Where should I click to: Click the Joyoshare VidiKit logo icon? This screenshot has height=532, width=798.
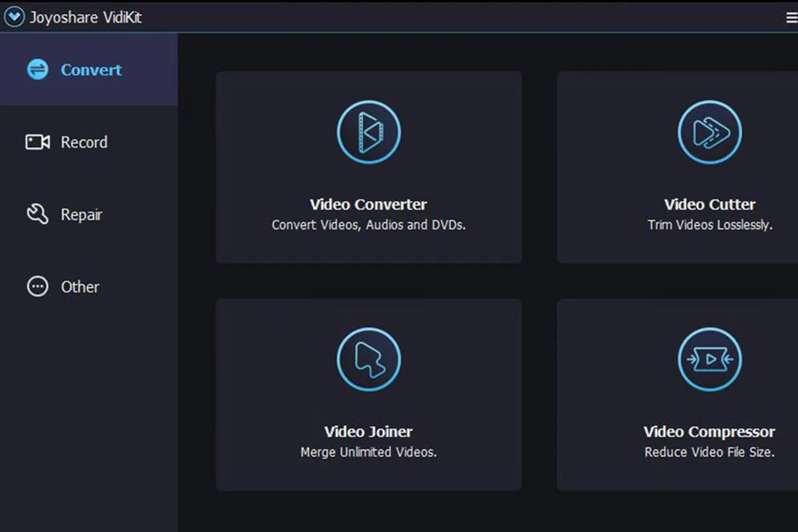[x=14, y=17]
